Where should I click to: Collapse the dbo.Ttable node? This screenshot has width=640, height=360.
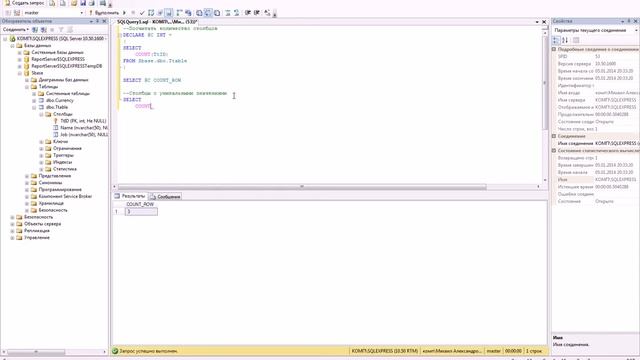pyautogui.click(x=34, y=107)
